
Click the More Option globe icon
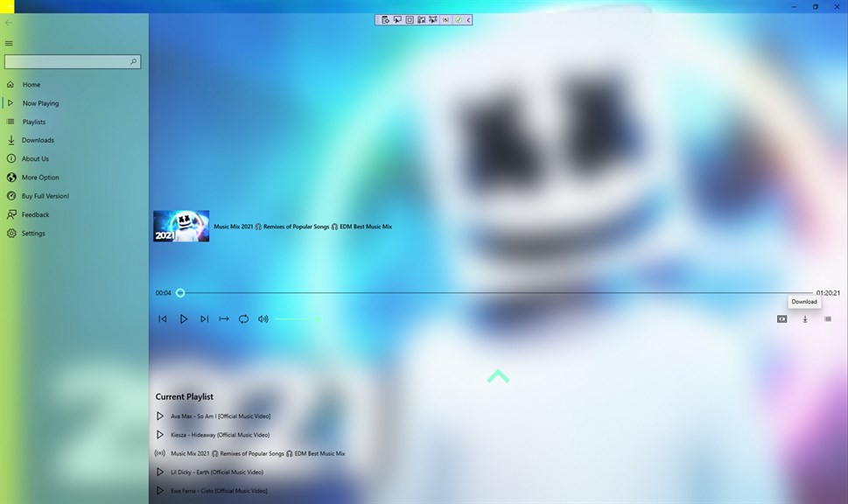point(11,178)
